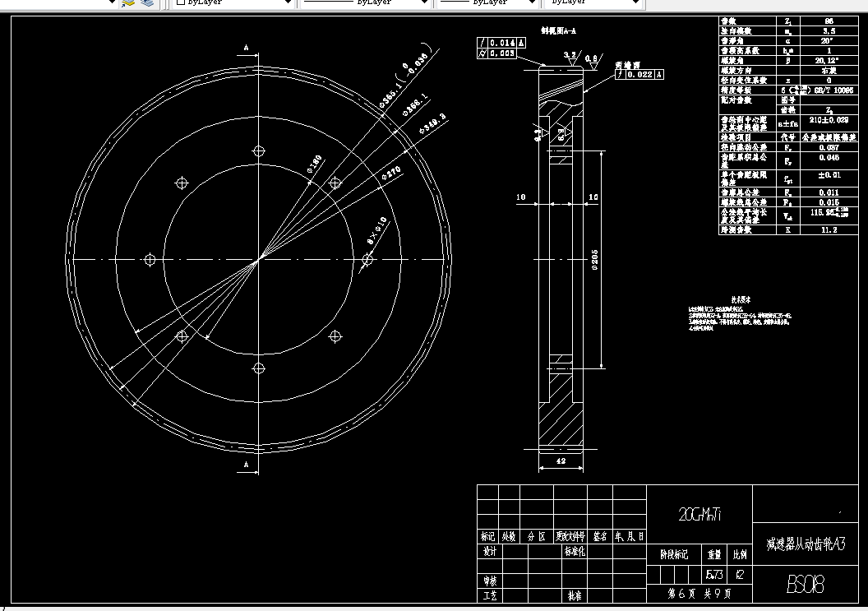The image size is (868, 611).
Task: Select the 技术要求 notes heading
Action: tap(740, 299)
